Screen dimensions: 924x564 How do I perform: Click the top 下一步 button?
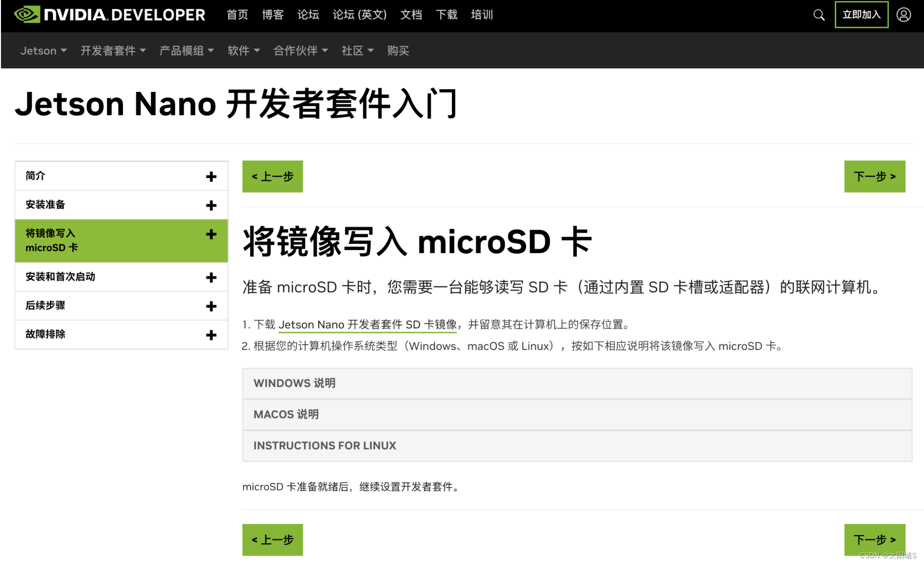tap(874, 176)
